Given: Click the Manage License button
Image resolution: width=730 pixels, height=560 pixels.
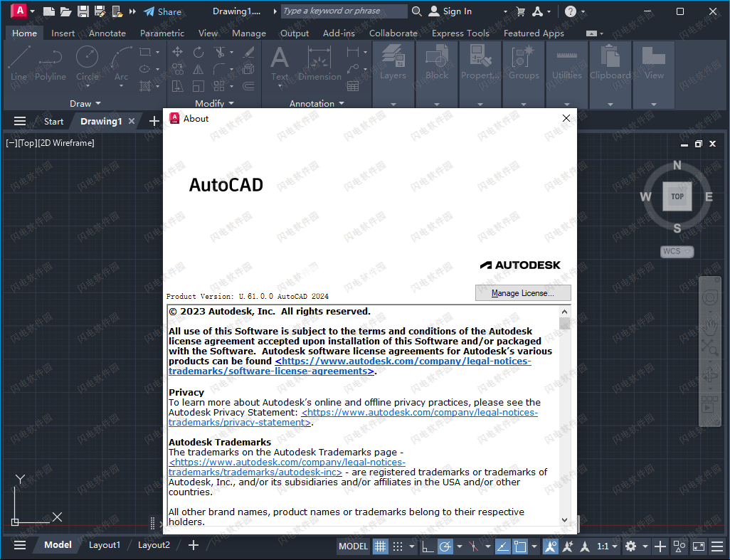Looking at the screenshot, I should (x=523, y=292).
